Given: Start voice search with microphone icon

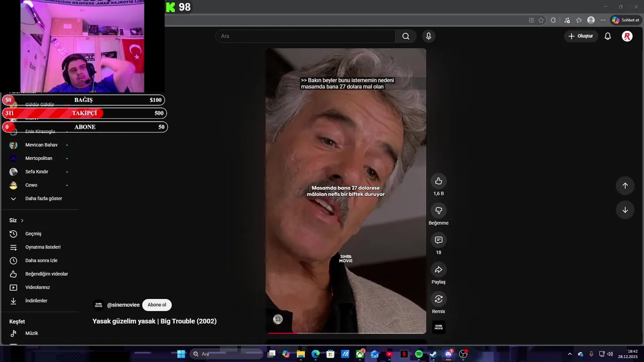Looking at the screenshot, I should (x=429, y=36).
